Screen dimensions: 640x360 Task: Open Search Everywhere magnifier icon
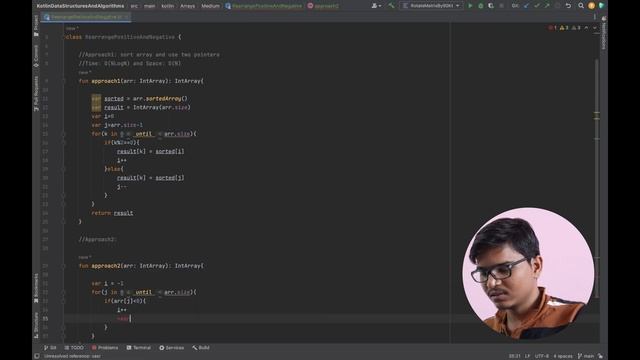[581, 6]
